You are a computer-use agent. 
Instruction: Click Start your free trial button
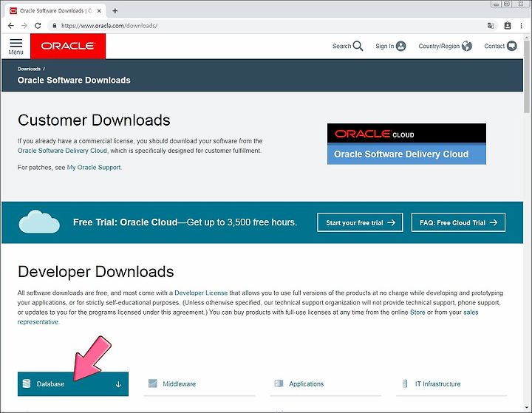tap(360, 222)
